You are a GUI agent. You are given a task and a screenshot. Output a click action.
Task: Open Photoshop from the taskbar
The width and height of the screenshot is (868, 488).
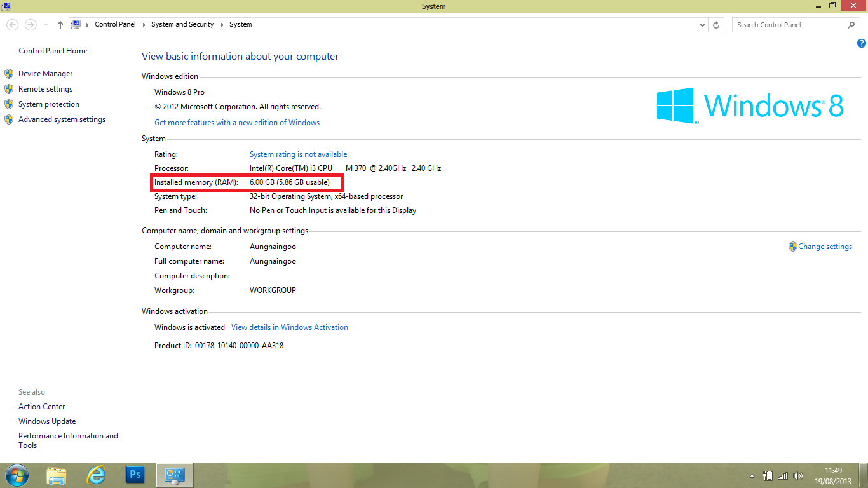click(135, 475)
